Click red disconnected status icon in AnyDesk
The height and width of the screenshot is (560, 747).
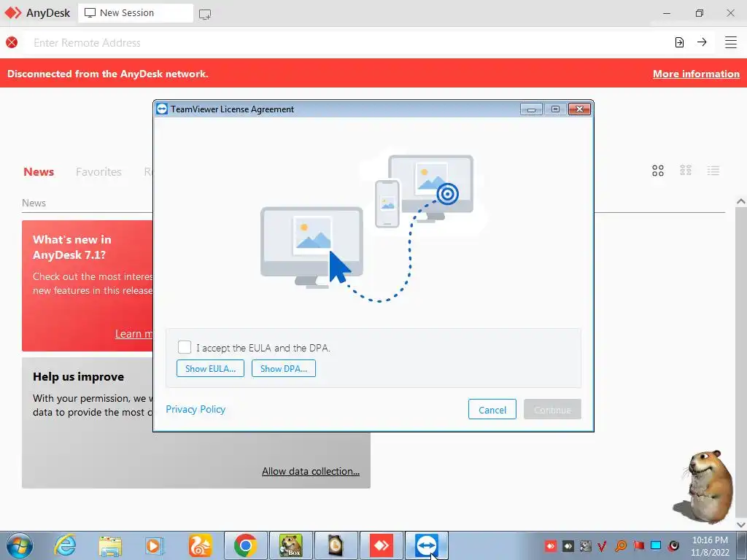pyautogui.click(x=12, y=42)
